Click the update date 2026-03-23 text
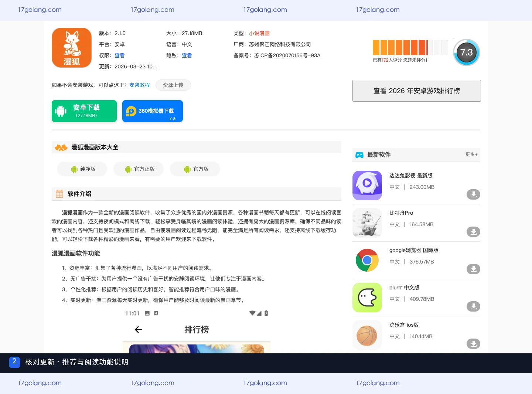The image size is (532, 394). [136, 67]
